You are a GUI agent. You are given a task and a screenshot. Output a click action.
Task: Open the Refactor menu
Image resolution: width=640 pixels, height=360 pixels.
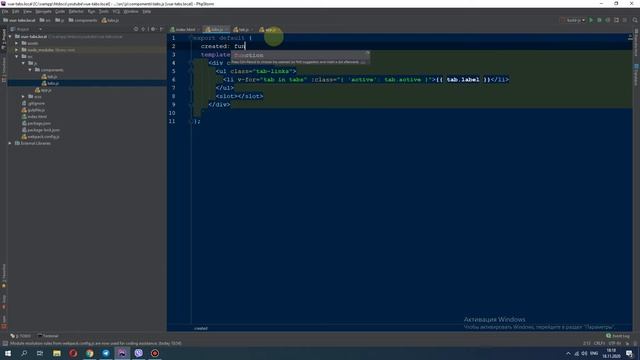(x=76, y=11)
